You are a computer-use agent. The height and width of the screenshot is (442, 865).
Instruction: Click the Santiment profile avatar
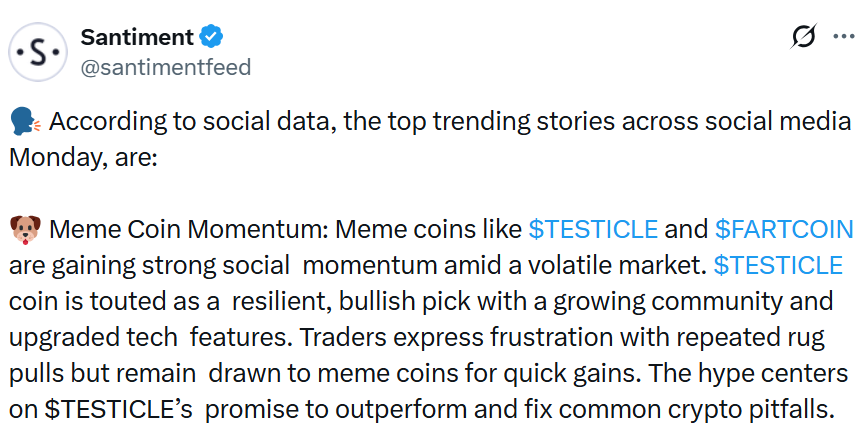[37, 52]
